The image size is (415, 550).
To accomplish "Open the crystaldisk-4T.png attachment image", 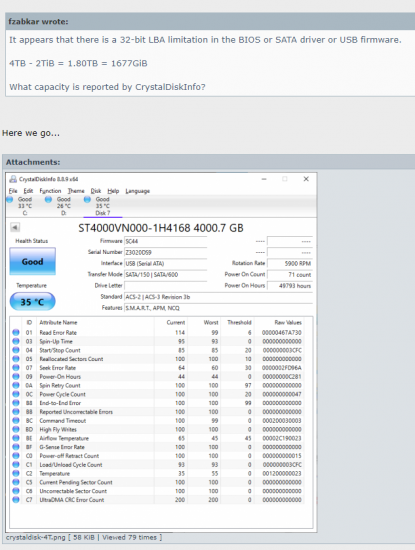I will coord(161,352).
